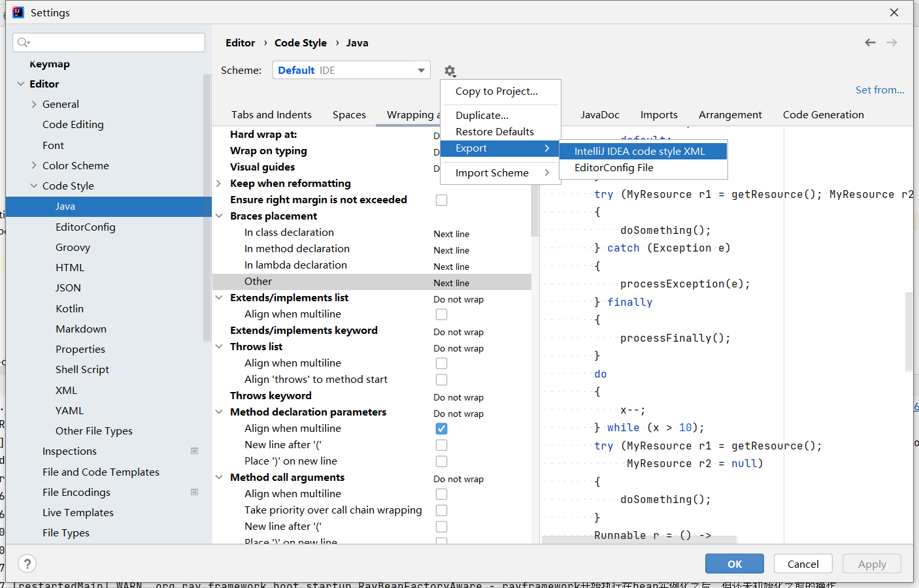Open the Scheme dropdown

(351, 70)
